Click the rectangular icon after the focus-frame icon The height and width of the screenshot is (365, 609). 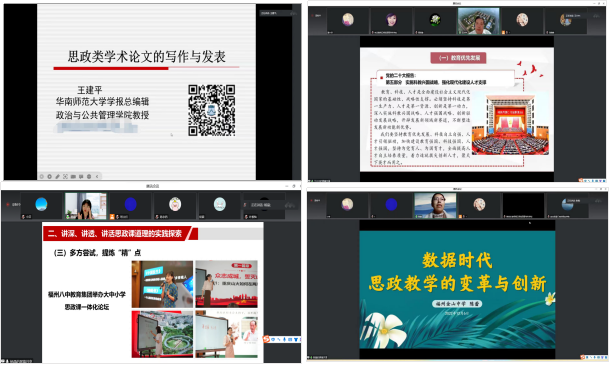[73, 176]
